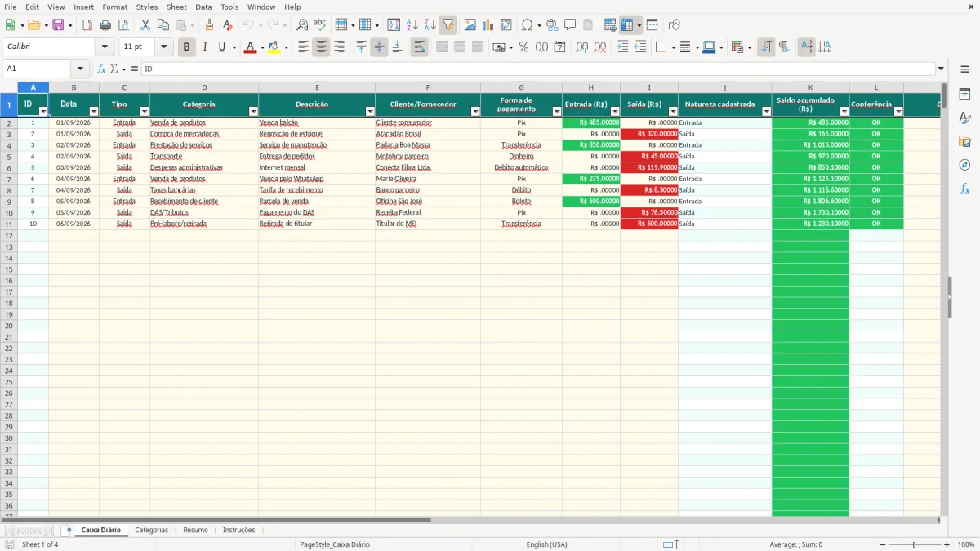Insert a hyperlink using the toolbar icon
Screen dimensions: 980x551
point(552,25)
